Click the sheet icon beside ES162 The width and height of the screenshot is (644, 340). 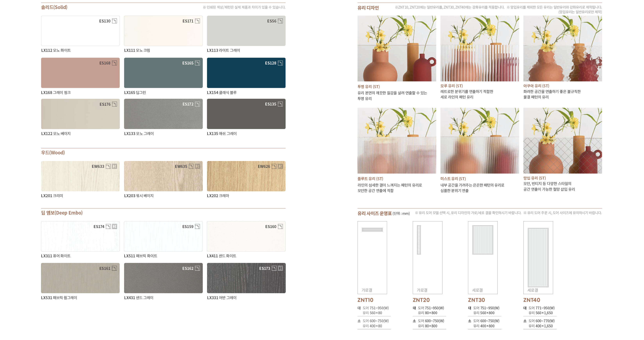point(197,268)
